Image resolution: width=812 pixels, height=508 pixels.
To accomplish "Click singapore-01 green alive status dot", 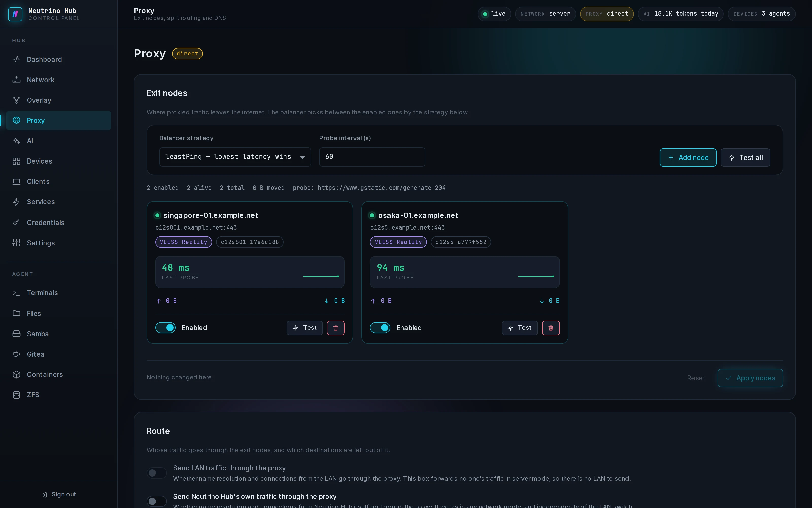I will pos(157,215).
